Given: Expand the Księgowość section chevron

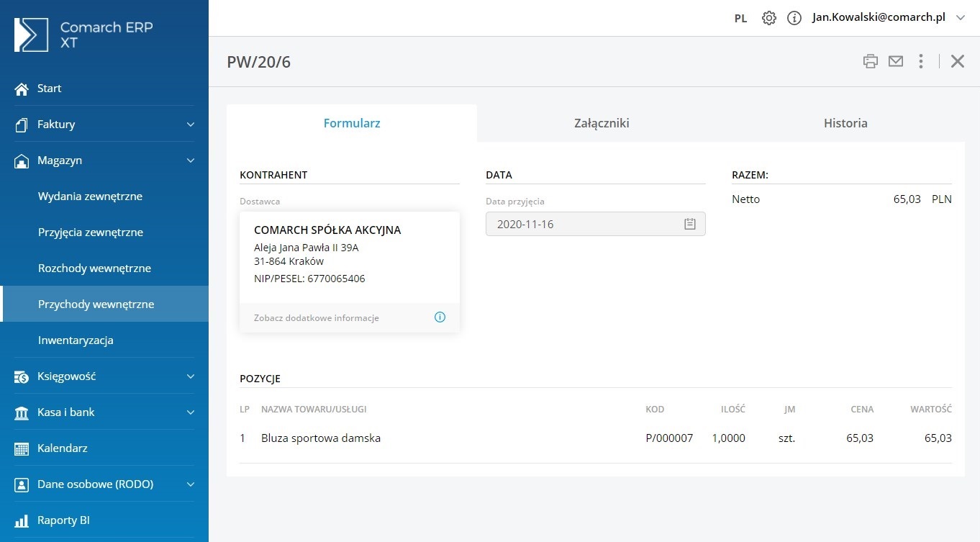Looking at the screenshot, I should pyautogui.click(x=191, y=376).
